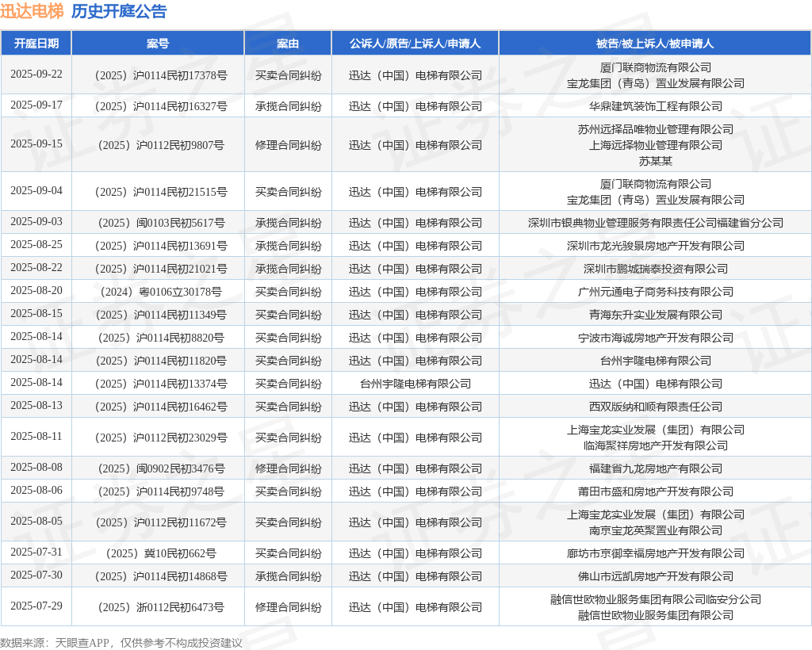Select the 案号 column header

158,44
